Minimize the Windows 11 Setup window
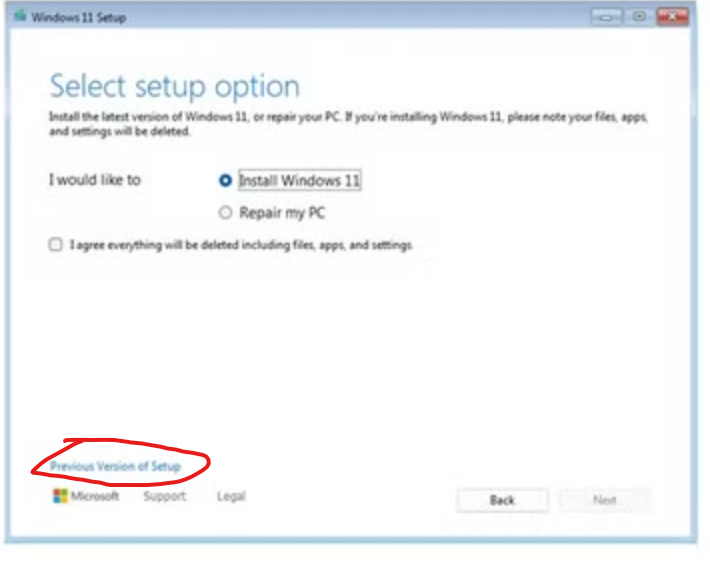Viewport: 710px width, 566px height. click(x=606, y=17)
